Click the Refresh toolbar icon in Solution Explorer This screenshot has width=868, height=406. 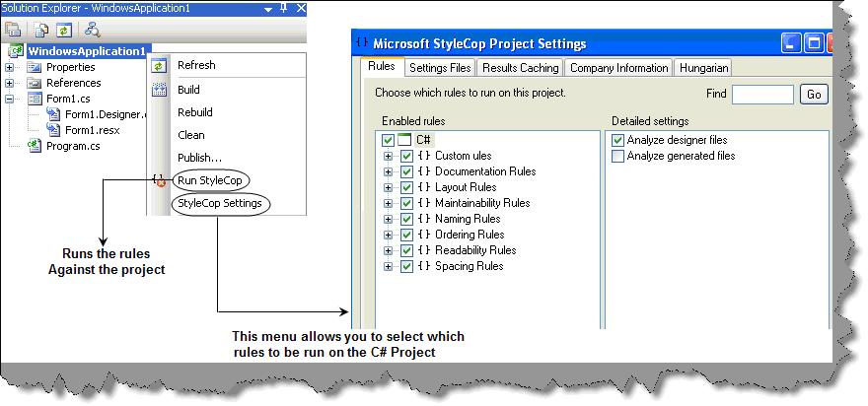tap(65, 30)
